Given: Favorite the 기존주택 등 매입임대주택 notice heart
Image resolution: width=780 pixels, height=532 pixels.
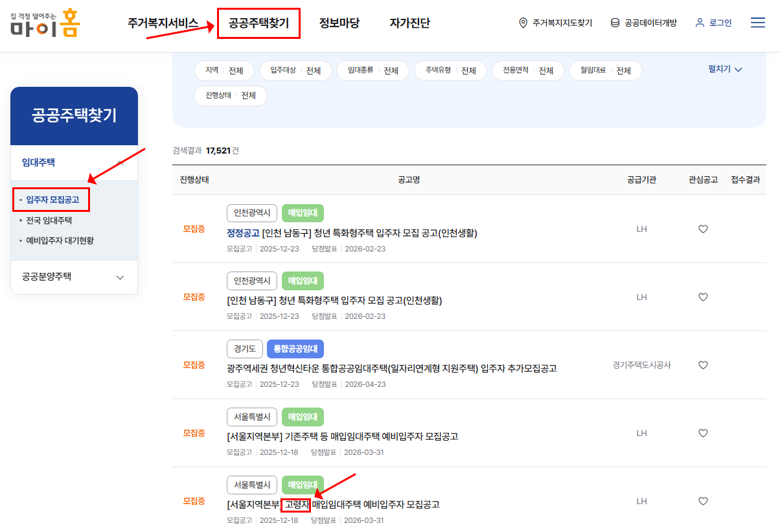Looking at the screenshot, I should tap(703, 433).
